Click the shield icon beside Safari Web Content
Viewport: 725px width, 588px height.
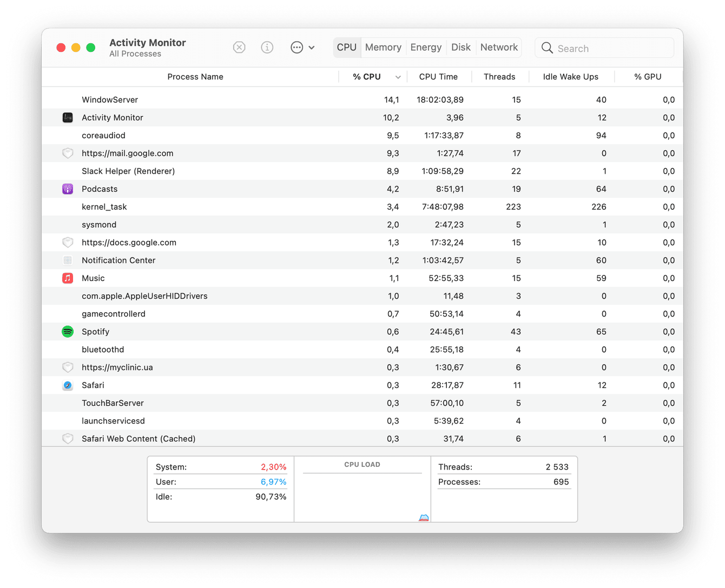(x=68, y=439)
